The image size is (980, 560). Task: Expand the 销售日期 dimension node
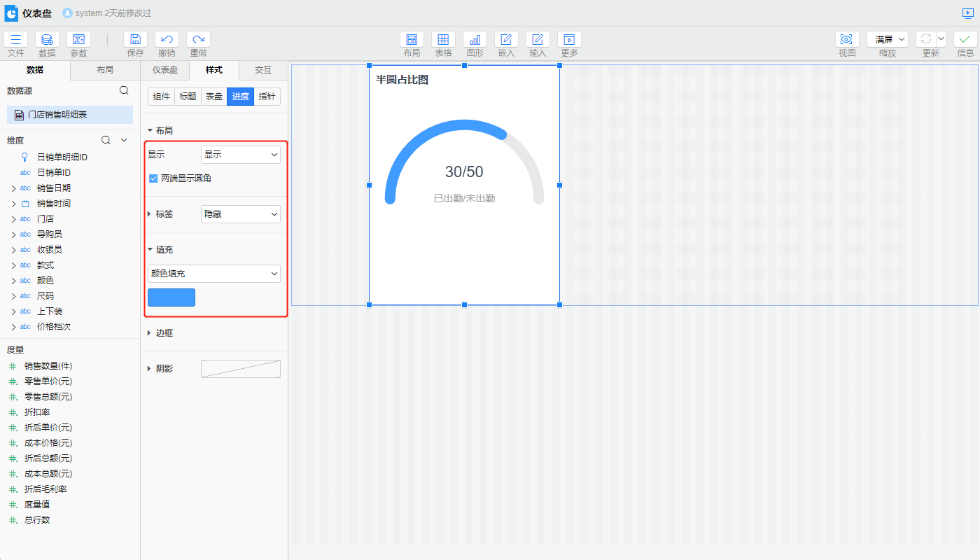13,188
